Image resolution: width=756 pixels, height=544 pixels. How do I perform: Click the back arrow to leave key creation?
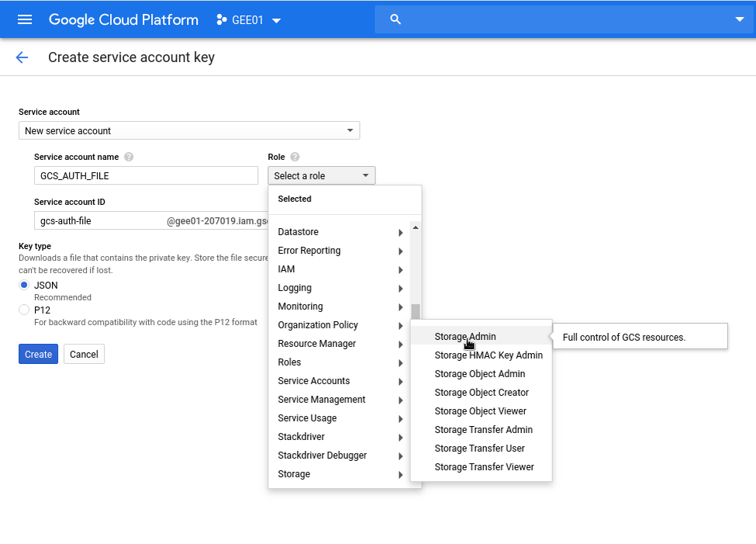tap(22, 57)
